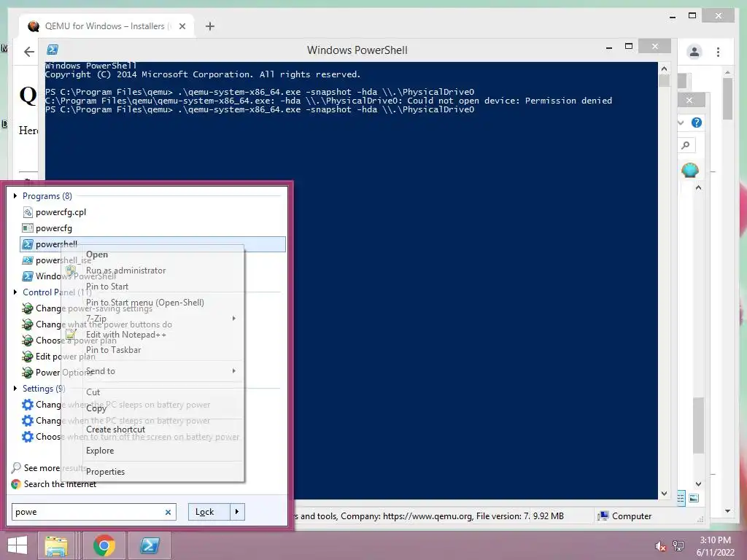Click the muted volume tray icon
747x560 pixels.
click(x=661, y=546)
